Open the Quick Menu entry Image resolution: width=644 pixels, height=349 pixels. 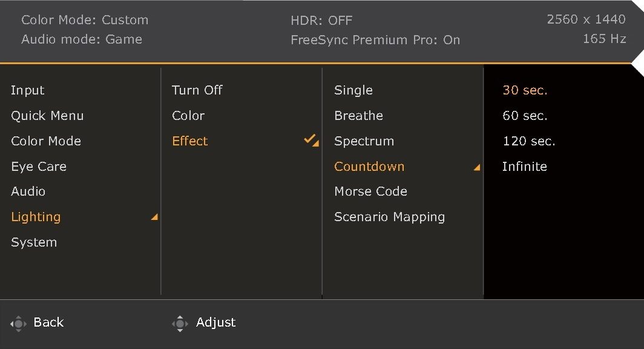47,116
